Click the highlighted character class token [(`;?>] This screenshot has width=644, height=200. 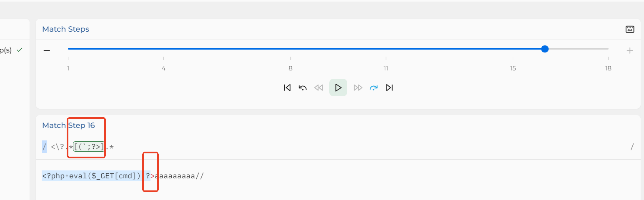pyautogui.click(x=88, y=147)
